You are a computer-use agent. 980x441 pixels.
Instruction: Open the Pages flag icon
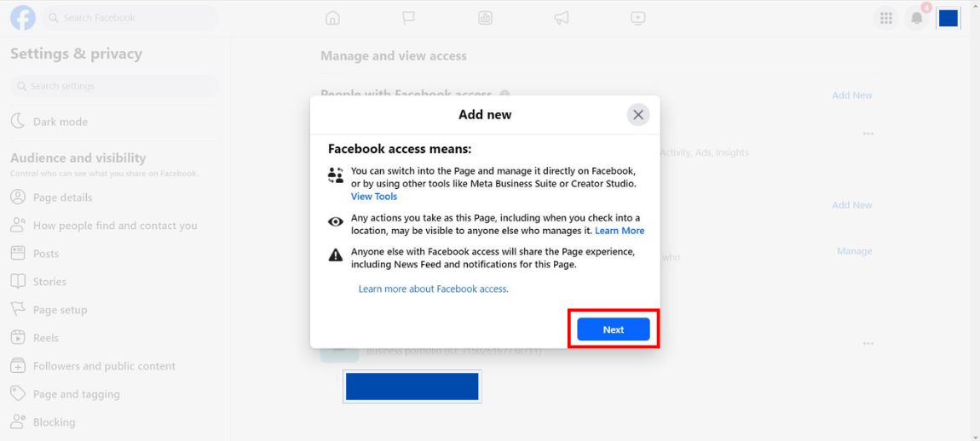(409, 18)
